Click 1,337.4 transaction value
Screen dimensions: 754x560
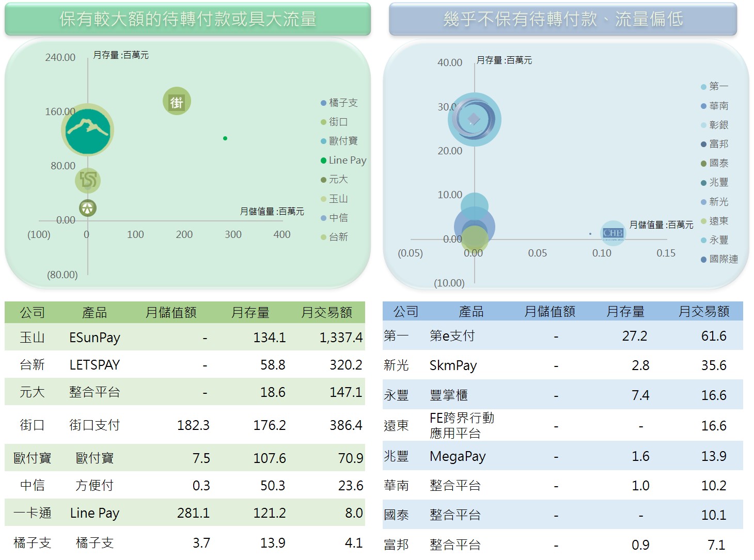pyautogui.click(x=341, y=338)
